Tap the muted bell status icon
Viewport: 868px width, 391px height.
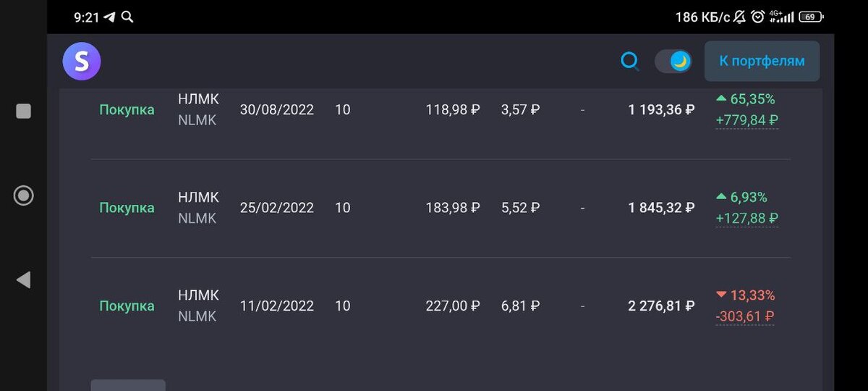coord(739,17)
